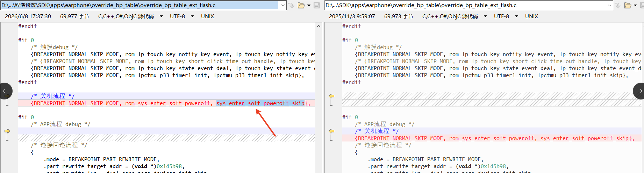Click left gutter arrow beside the blank highlighted line
The width and height of the screenshot is (644, 173).
(7, 131)
